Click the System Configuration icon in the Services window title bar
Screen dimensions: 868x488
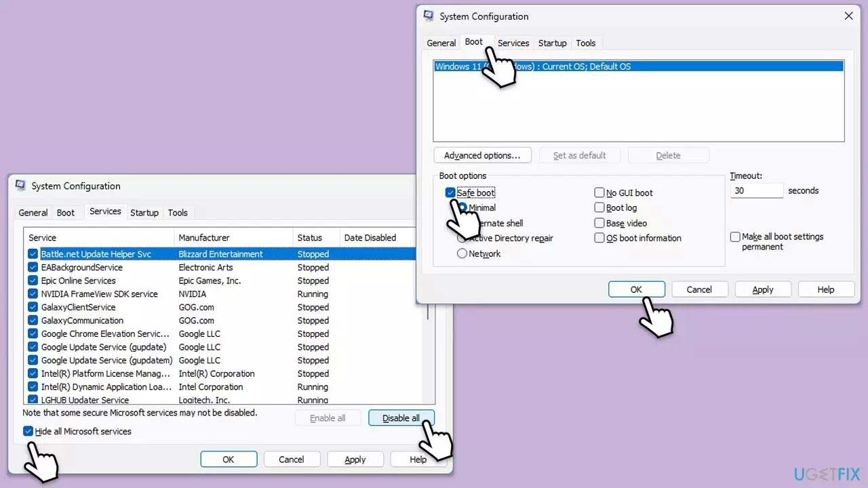20,186
